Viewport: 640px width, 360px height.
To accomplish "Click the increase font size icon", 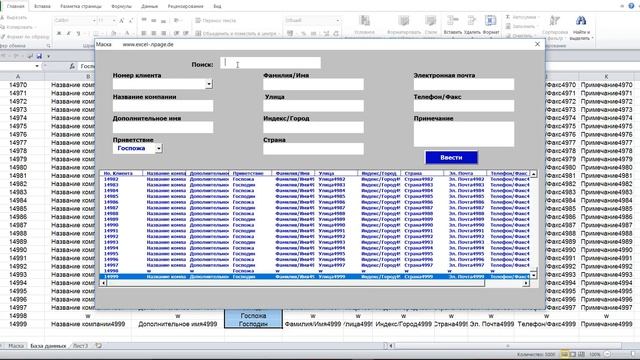I will 122,20.
